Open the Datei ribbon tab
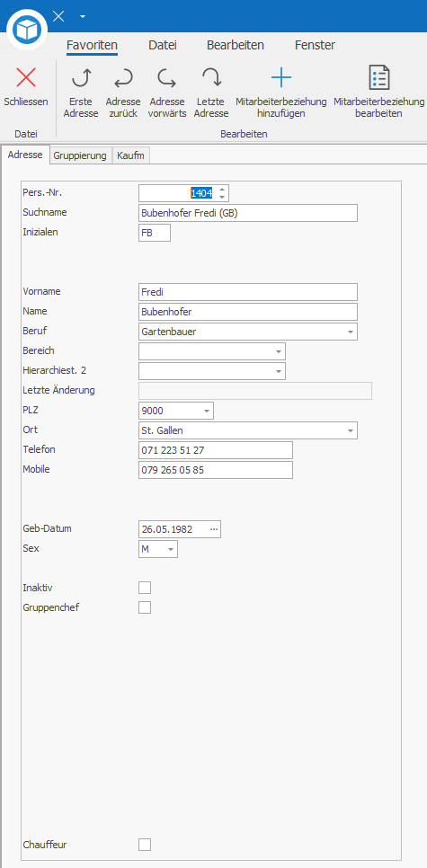Image resolution: width=427 pixels, height=868 pixels. point(163,46)
